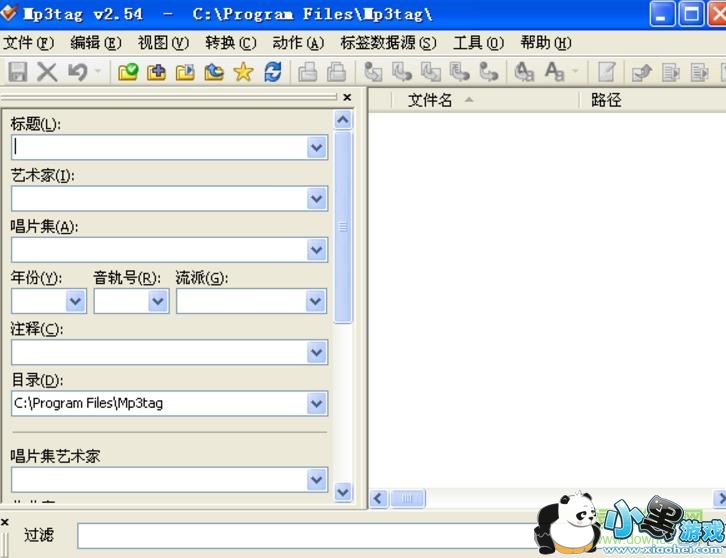Viewport: 726px width, 558px height.
Task: Click the Filename to Tag converter icon
Action: pyautogui.click(x=402, y=72)
